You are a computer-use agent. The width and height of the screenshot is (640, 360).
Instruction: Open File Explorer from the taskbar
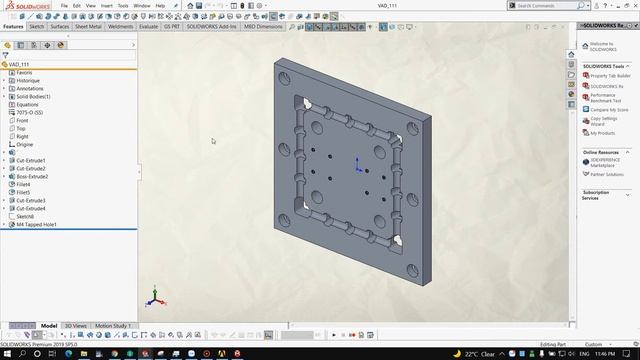pos(84,354)
